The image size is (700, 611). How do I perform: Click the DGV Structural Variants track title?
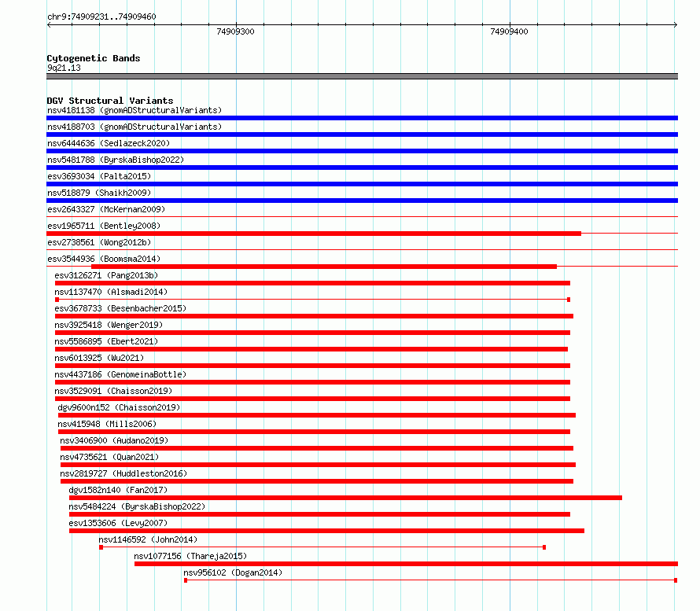(x=110, y=101)
